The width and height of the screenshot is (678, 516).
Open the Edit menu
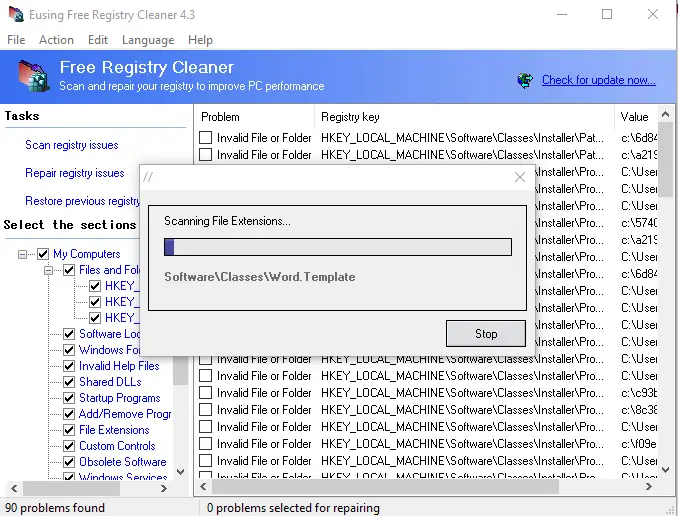pos(98,40)
